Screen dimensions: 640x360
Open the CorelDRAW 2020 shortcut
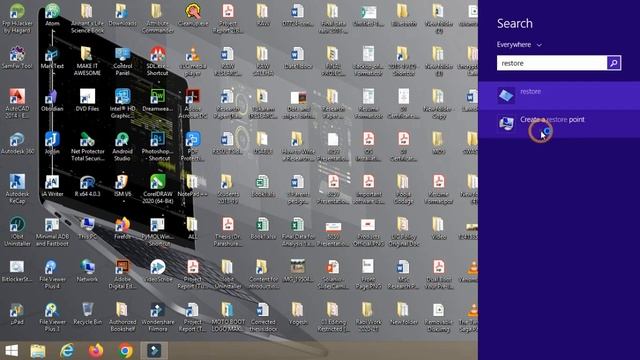(x=158, y=189)
